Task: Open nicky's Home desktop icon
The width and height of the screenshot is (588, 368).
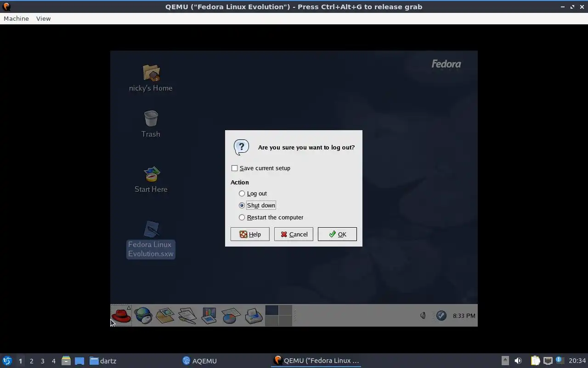Action: point(151,78)
